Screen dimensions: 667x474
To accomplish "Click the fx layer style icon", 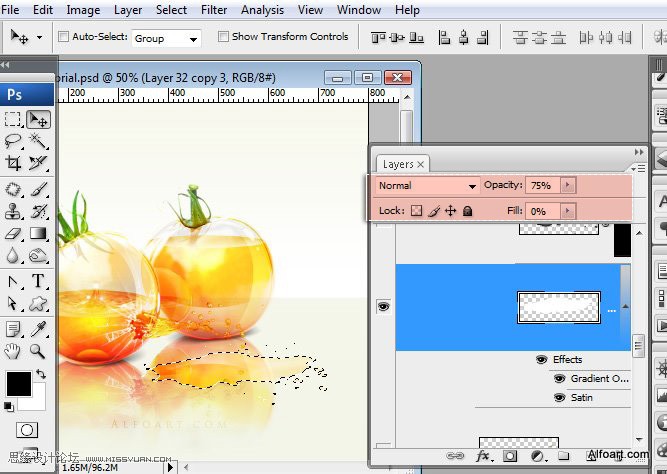I will pos(484,455).
